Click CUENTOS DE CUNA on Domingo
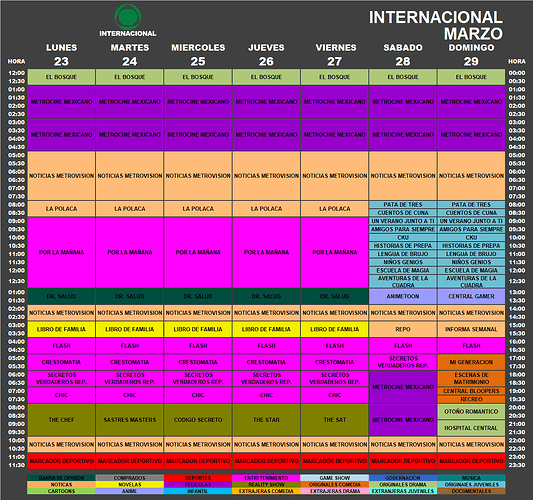Image resolution: width=533 pixels, height=500 pixels. tap(471, 213)
